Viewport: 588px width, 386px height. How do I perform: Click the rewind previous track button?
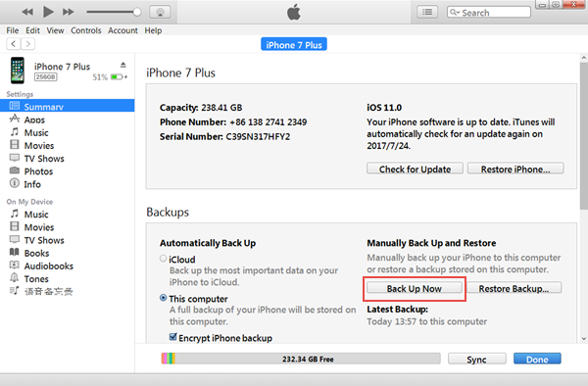(x=27, y=12)
